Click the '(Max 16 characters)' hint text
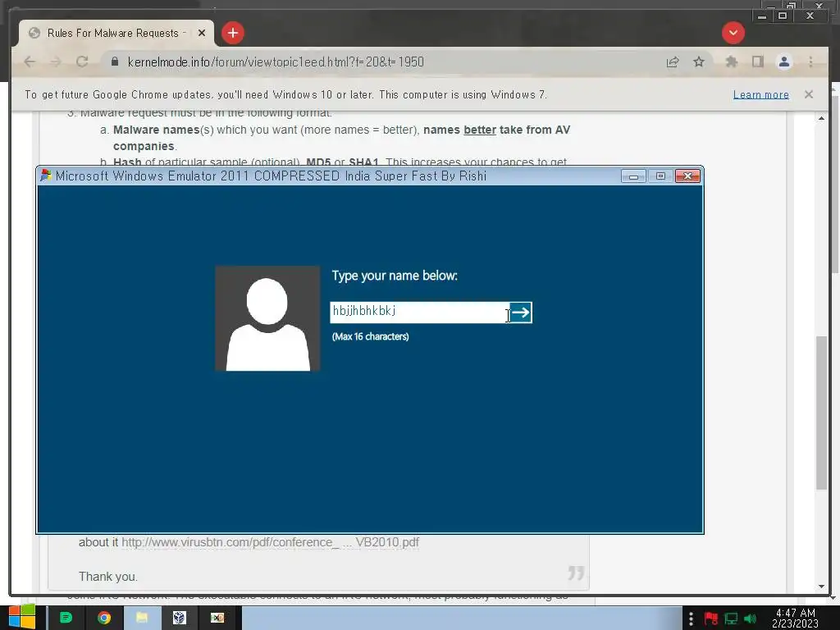840x630 pixels. coord(371,336)
